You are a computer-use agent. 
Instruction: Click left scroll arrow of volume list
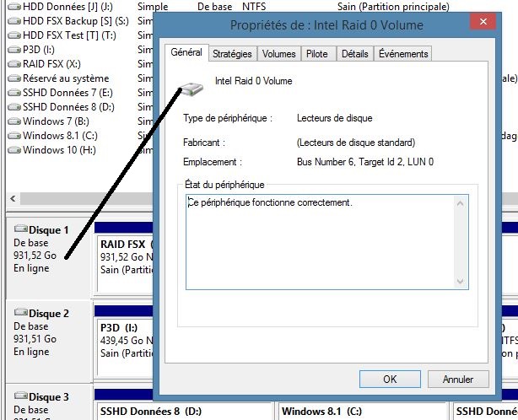(x=13, y=199)
